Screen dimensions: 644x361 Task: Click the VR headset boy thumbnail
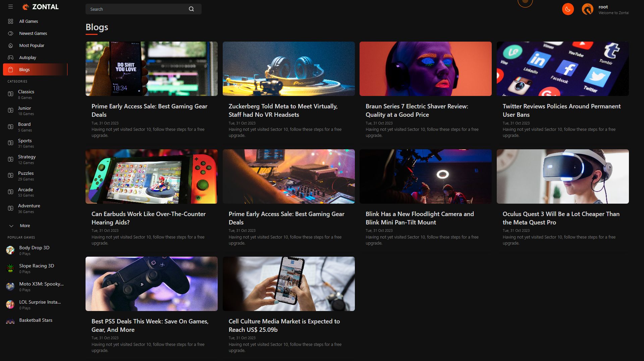coord(563,176)
